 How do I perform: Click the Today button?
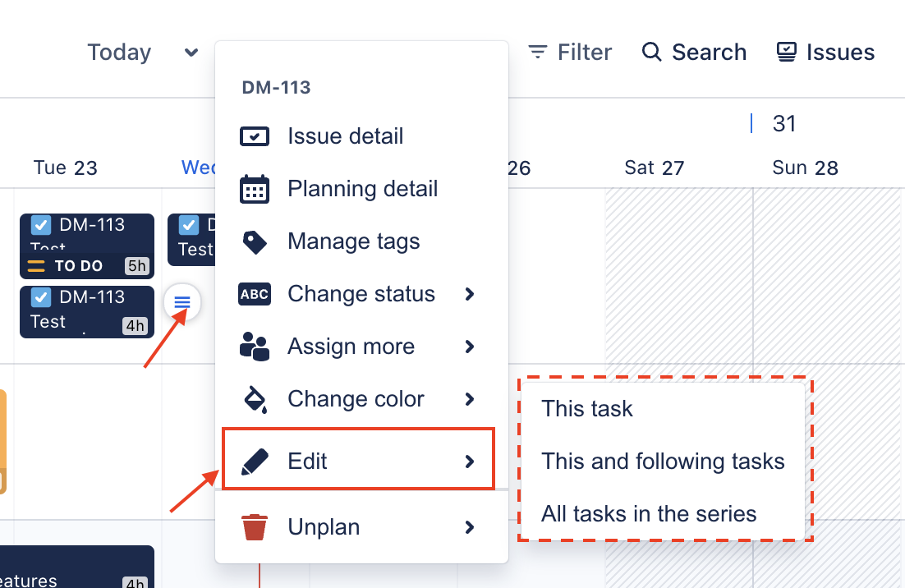tap(119, 53)
